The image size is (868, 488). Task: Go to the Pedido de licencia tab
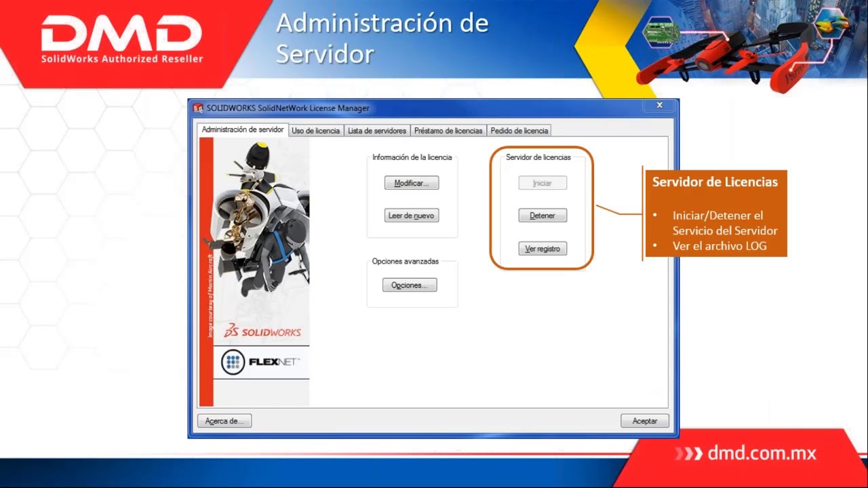coord(519,131)
